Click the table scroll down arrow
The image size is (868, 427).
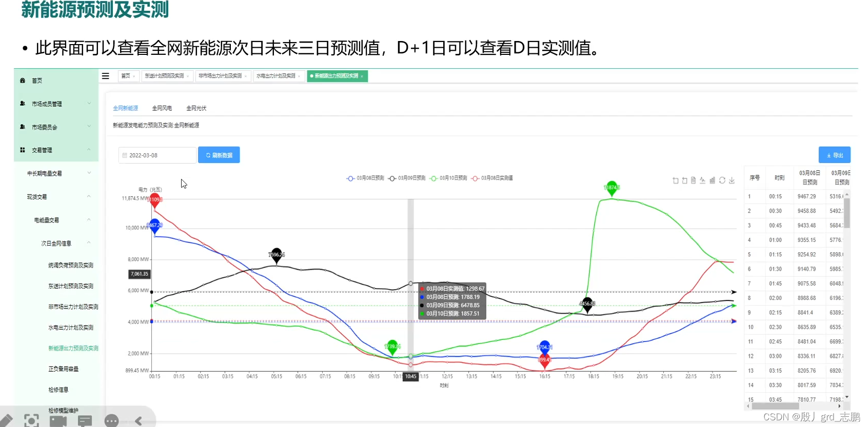(847, 397)
